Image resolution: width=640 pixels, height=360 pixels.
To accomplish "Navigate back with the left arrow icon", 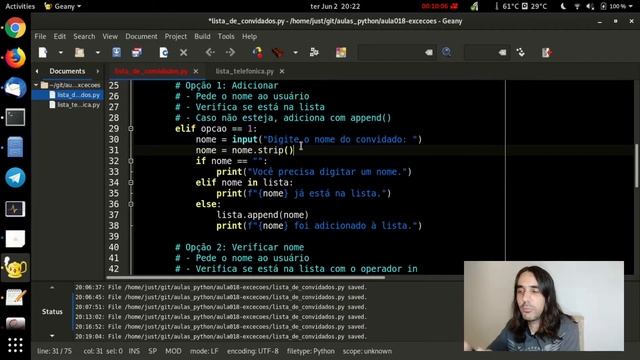I will tap(210, 52).
